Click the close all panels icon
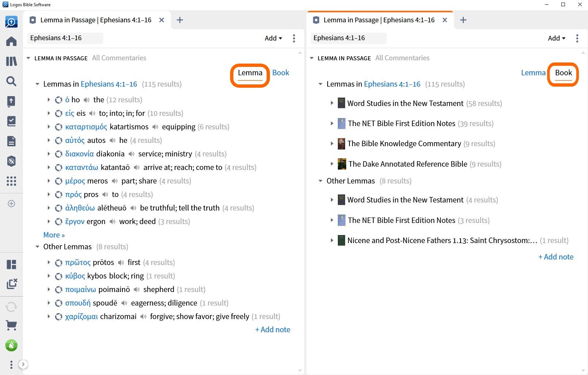The height and width of the screenshot is (375, 588). pos(11,284)
